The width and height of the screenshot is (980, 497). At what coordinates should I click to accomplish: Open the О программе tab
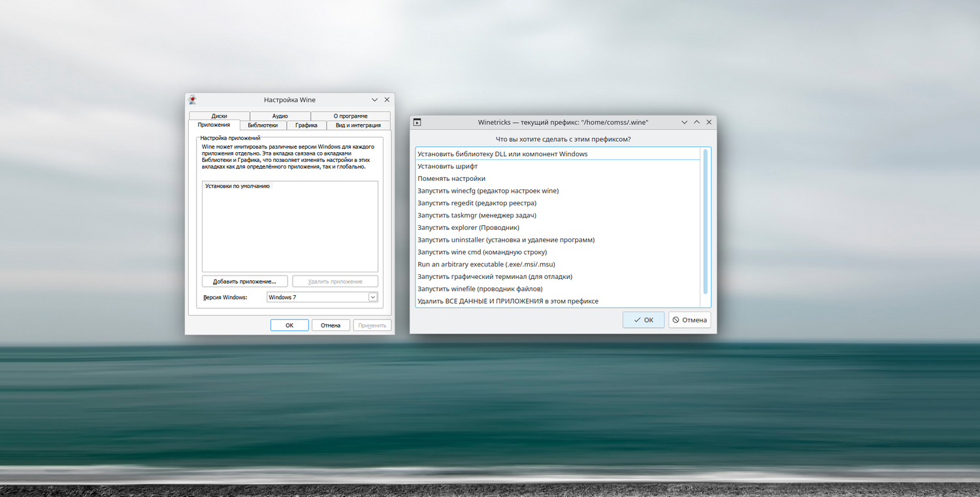tap(350, 116)
